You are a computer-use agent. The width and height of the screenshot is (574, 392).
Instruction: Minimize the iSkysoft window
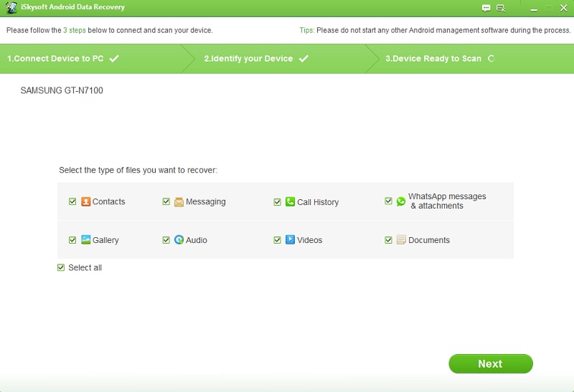pos(534,9)
